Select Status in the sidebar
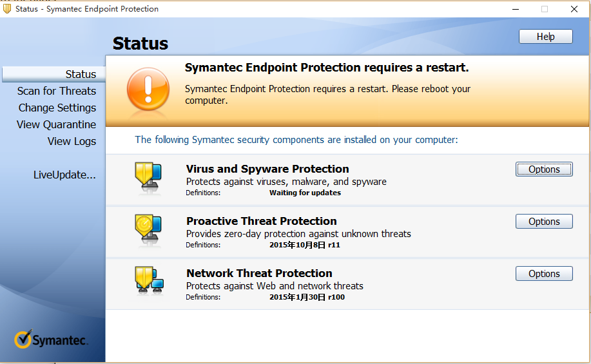The image size is (591, 364). click(x=81, y=74)
